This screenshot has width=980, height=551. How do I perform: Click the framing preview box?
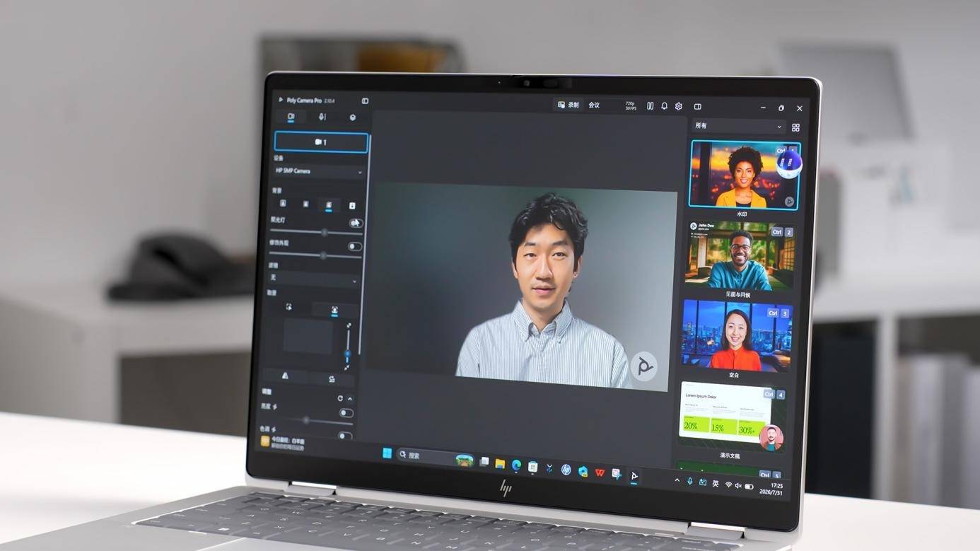[308, 336]
